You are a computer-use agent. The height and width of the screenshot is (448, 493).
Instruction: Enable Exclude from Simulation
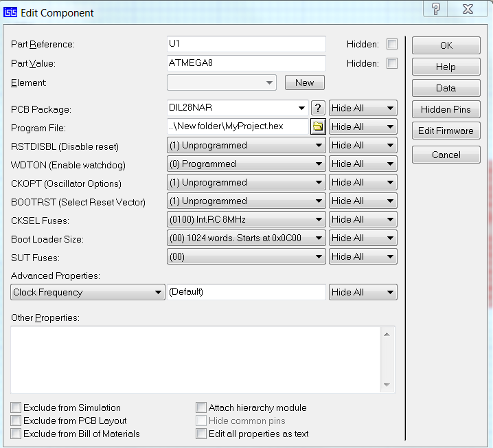(16, 407)
